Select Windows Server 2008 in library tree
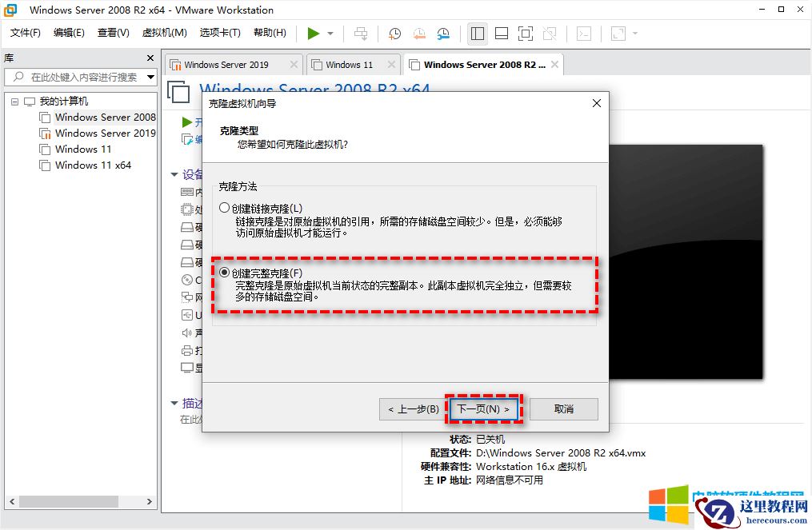This screenshot has height=530, width=812. 105,118
